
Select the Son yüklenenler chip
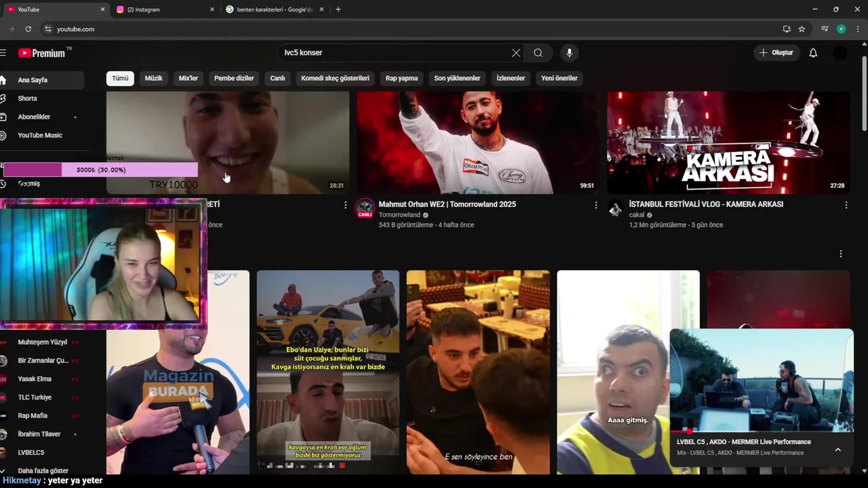click(457, 79)
